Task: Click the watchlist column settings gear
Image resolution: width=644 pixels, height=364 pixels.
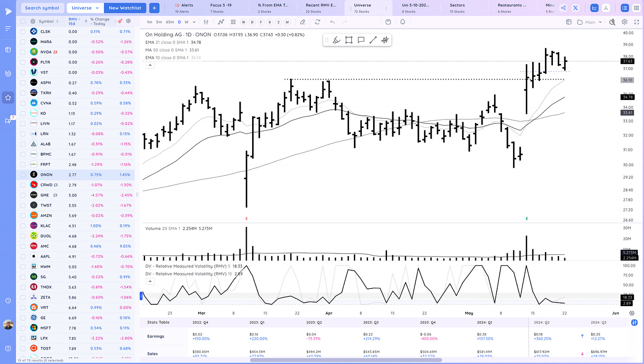Action: pyautogui.click(x=129, y=21)
